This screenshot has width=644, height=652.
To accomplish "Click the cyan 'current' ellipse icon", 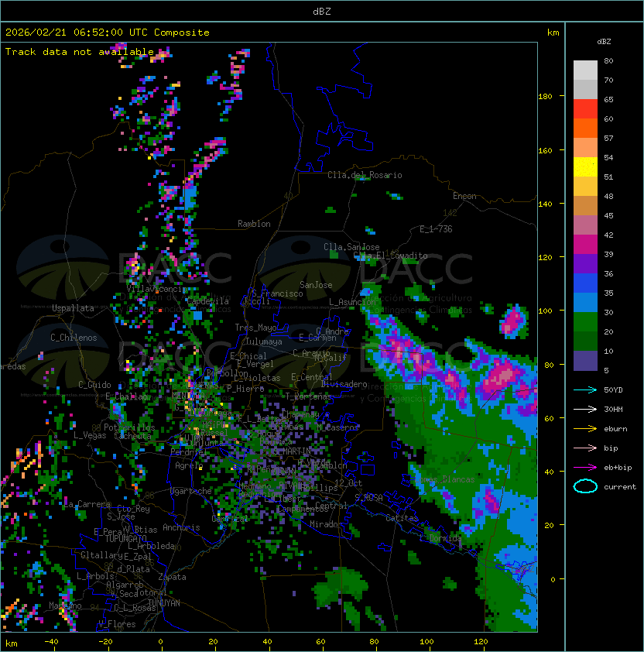I will [585, 486].
